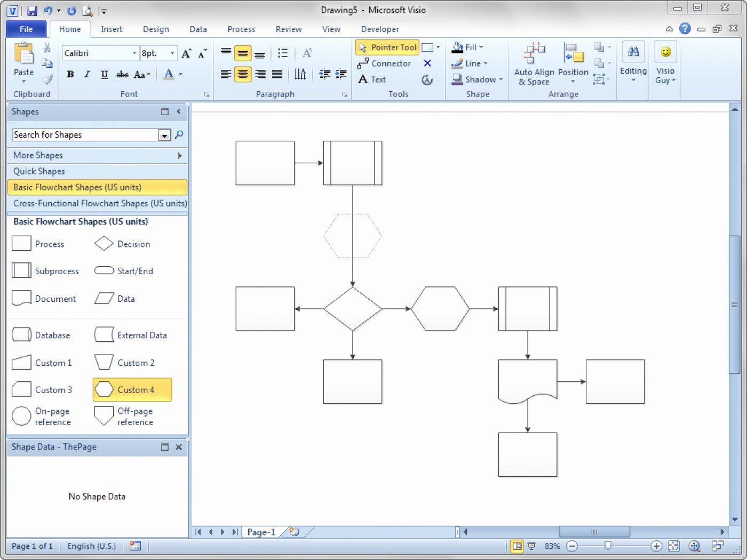
Task: Click the Auto Align & Space icon
Action: [534, 52]
